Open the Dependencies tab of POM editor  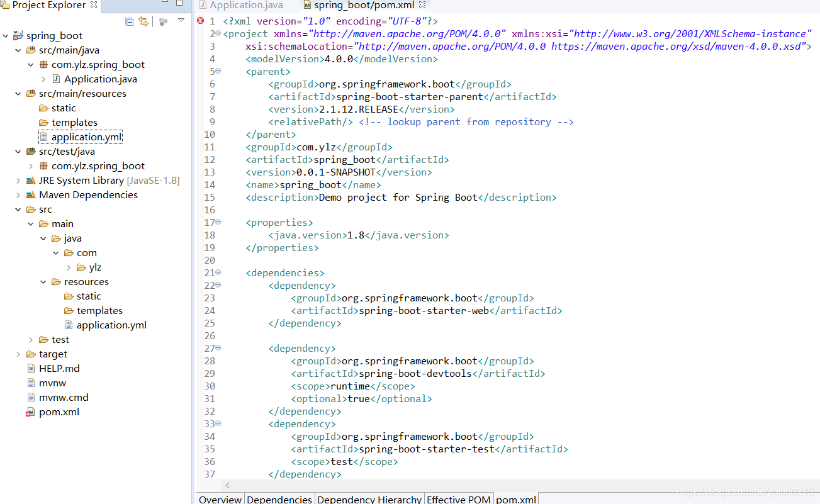[x=279, y=499]
